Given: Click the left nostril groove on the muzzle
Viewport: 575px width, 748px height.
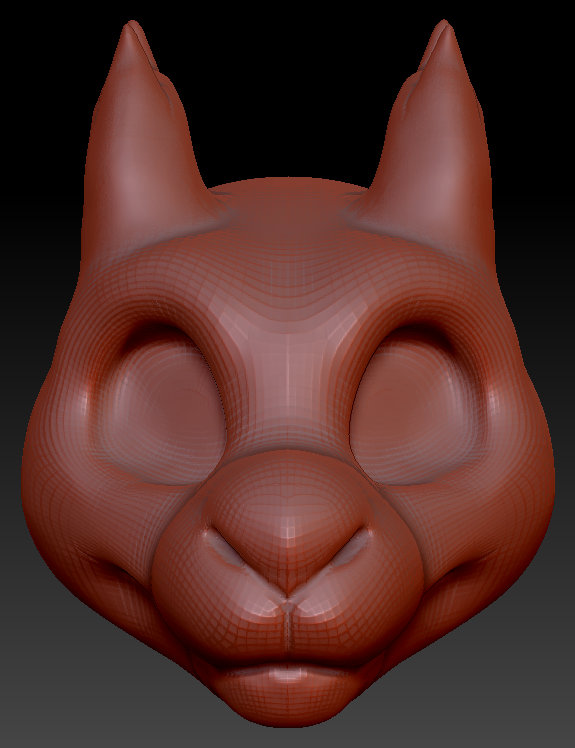Looking at the screenshot, I should click(226, 547).
